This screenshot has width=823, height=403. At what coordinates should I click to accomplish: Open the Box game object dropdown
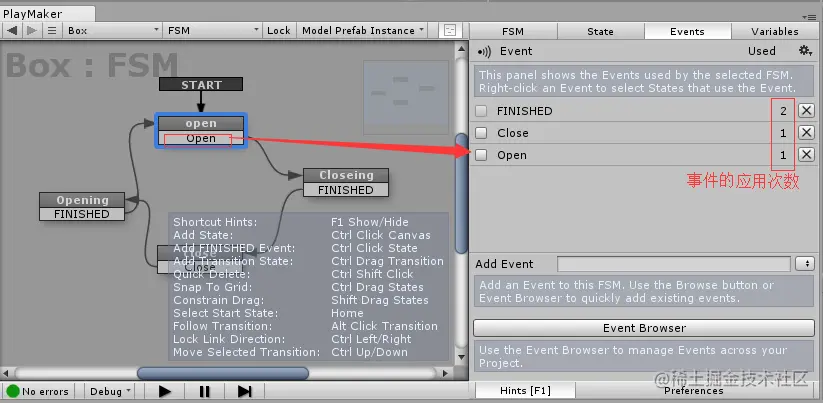[112, 30]
